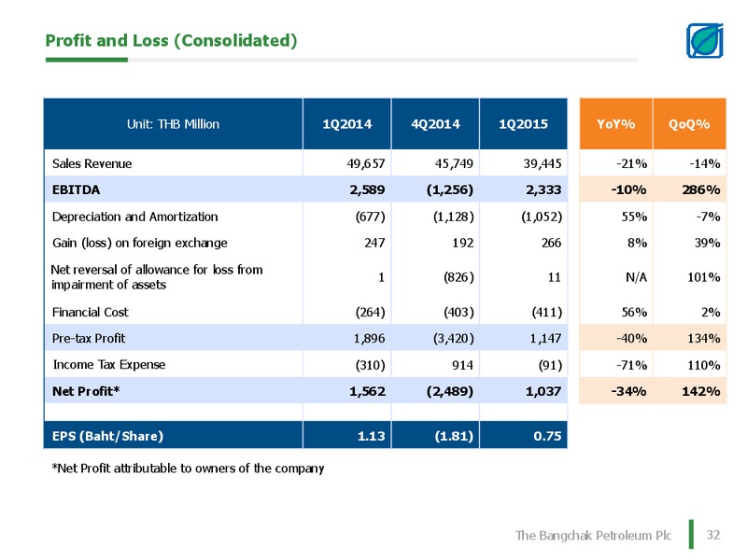Click impairment value (826)
The height and width of the screenshot is (560, 747).
pyautogui.click(x=458, y=277)
